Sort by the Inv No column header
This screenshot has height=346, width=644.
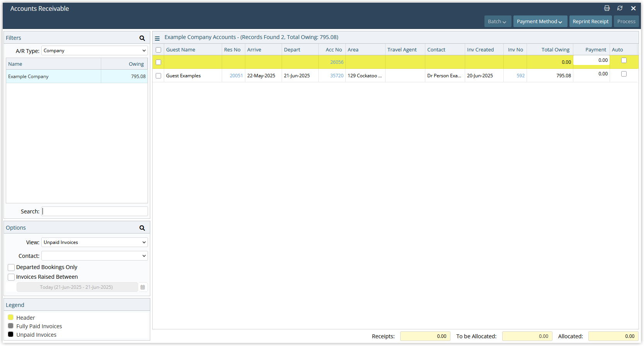pos(515,50)
